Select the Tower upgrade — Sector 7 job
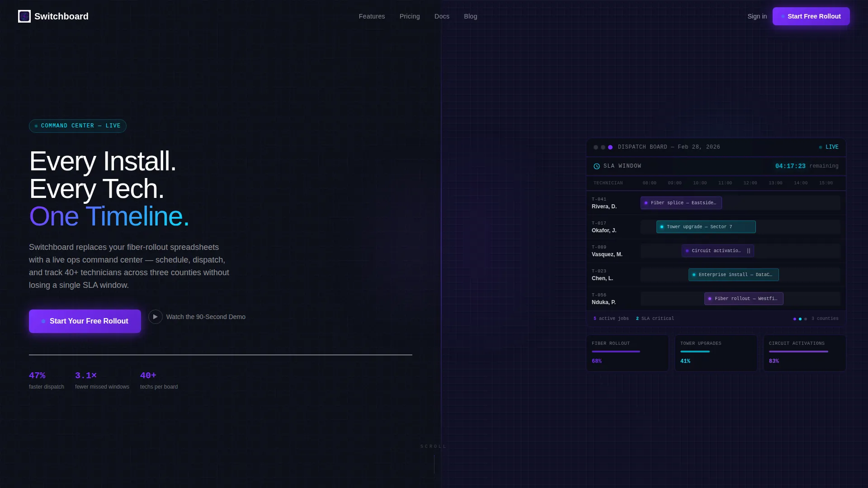The image size is (868, 488). click(x=706, y=227)
